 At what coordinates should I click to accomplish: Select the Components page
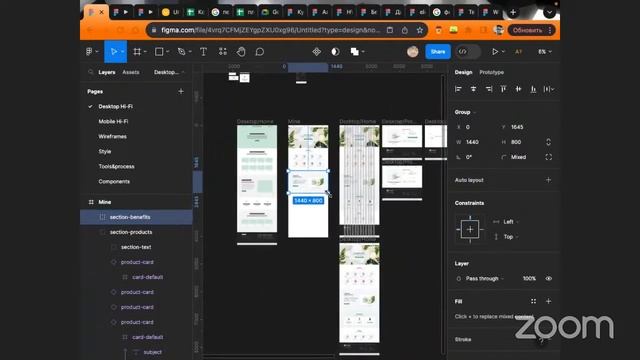pyautogui.click(x=114, y=182)
